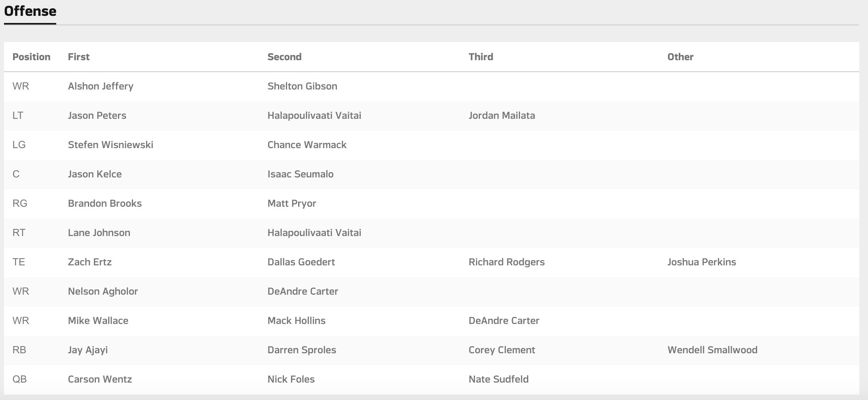Open Stefen Wisniewski's player page
The height and width of the screenshot is (400, 868).
[110, 145]
